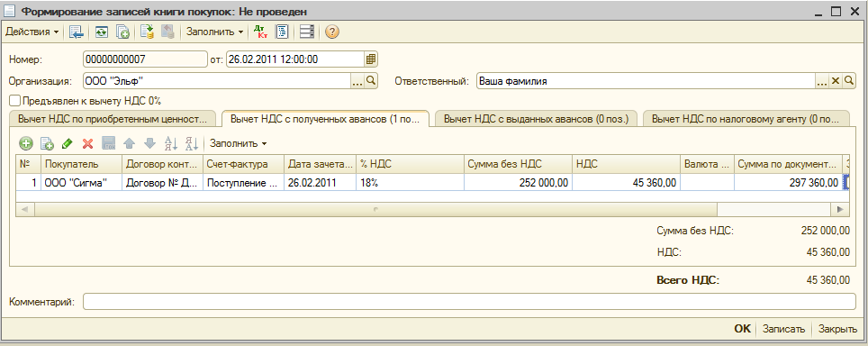
Task: Post the document using the coins icon
Action: tap(147, 32)
